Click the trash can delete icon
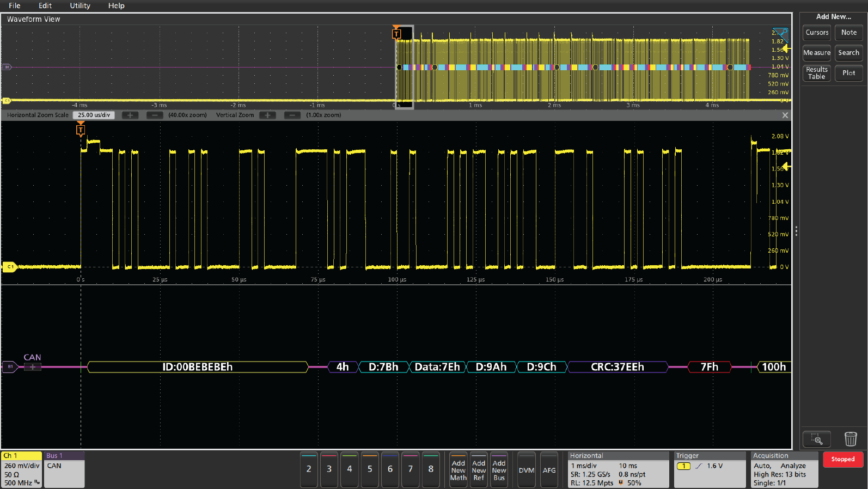 pyautogui.click(x=850, y=439)
